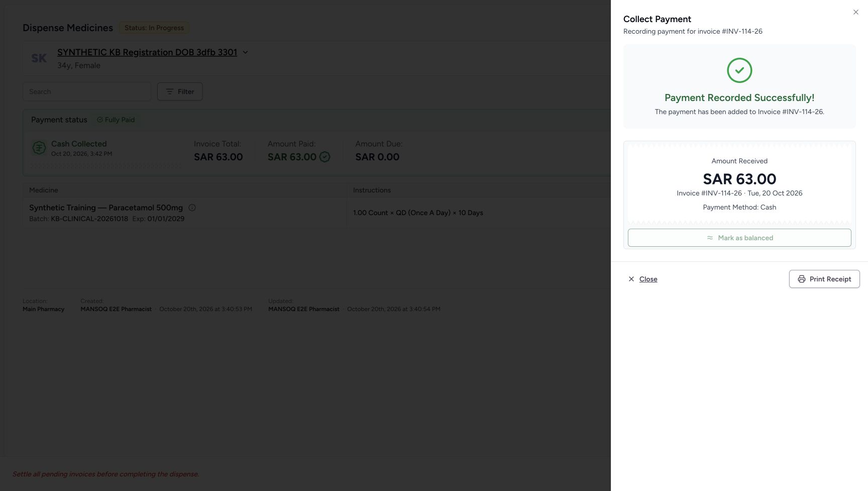This screenshot has width=868, height=491.
Task: Select the Paracetamol 500mg medicine row
Action: coord(316,213)
